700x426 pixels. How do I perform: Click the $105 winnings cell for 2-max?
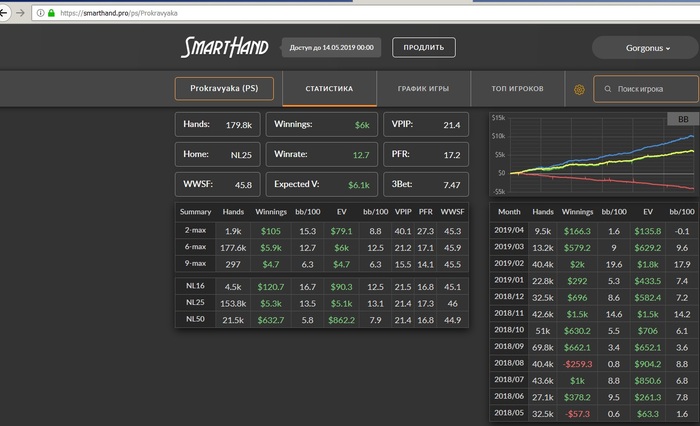click(271, 231)
